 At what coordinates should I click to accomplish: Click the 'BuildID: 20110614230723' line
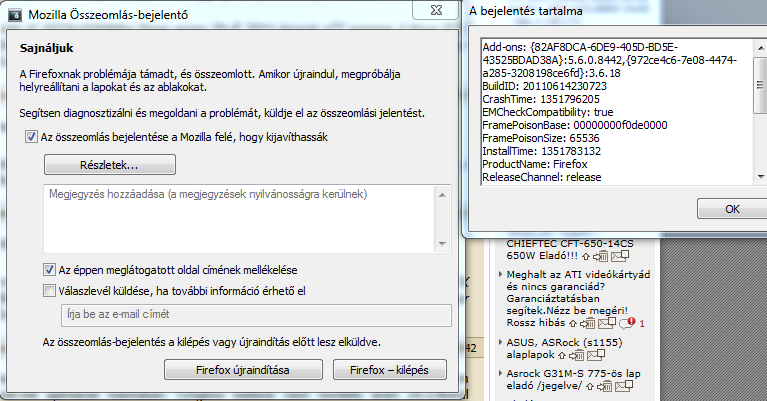click(544, 86)
